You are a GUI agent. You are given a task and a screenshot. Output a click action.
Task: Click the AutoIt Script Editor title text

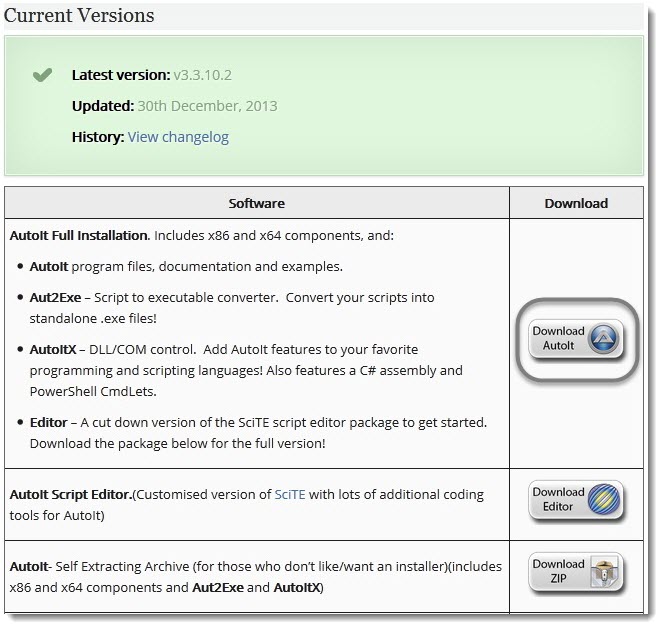pos(71,494)
